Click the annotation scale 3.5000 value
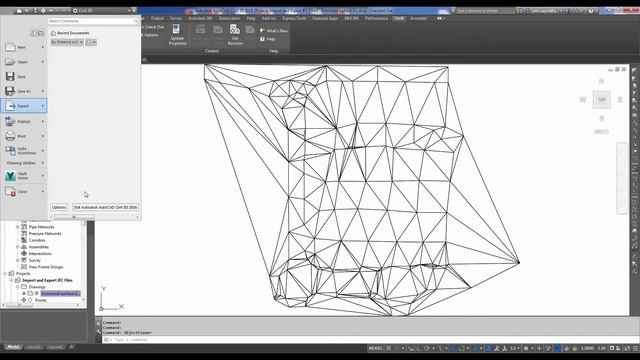 [587, 348]
